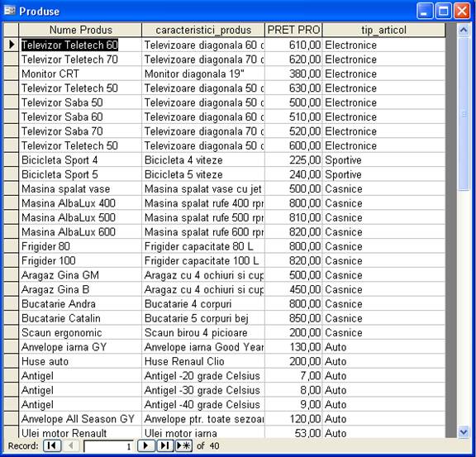This screenshot has height=457, width=476.
Task: Click cell 'Anvelope iarna GY'
Action: click(80, 347)
